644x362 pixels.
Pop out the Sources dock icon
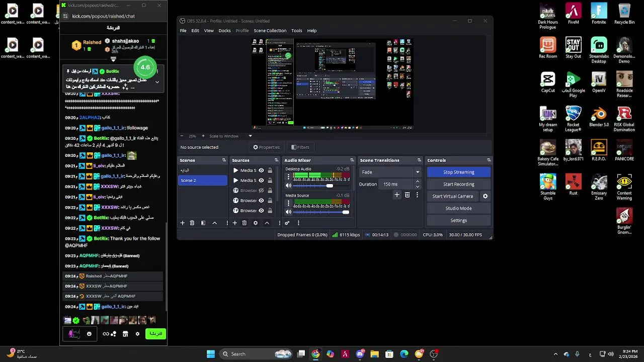[276, 160]
